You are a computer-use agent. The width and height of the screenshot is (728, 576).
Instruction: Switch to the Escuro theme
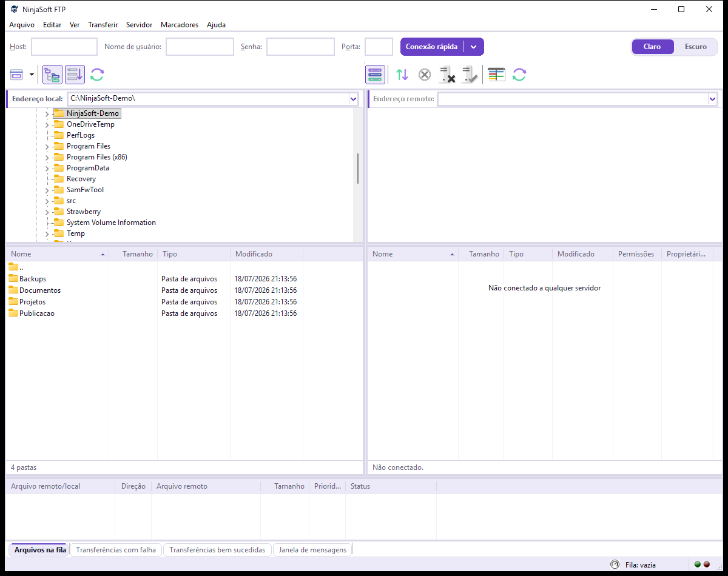click(696, 47)
